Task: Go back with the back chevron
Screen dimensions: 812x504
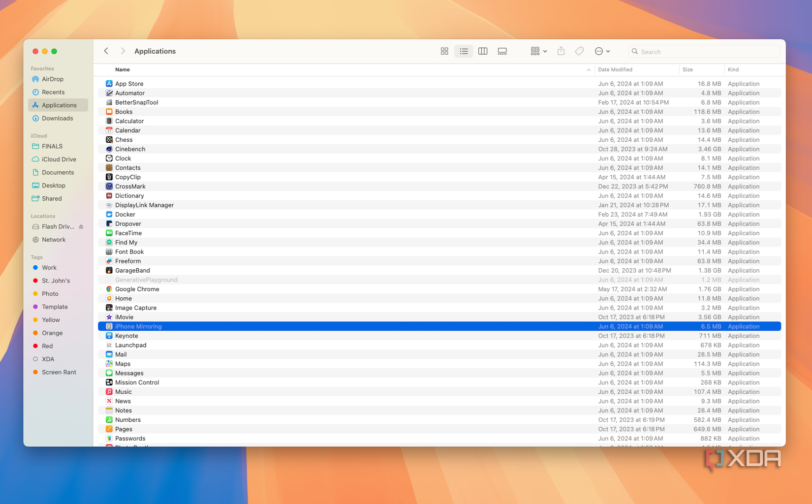Action: pyautogui.click(x=106, y=51)
